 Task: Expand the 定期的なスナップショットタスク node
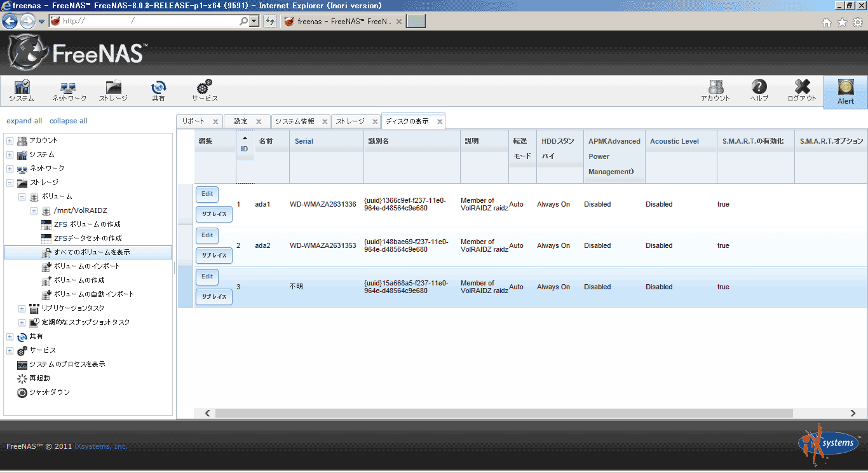click(22, 322)
